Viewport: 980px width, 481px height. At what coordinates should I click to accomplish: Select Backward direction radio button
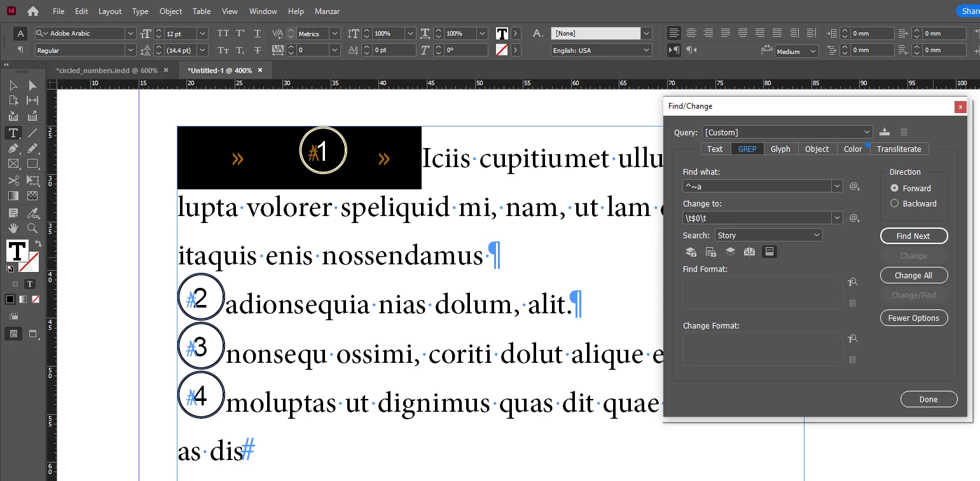coord(895,203)
